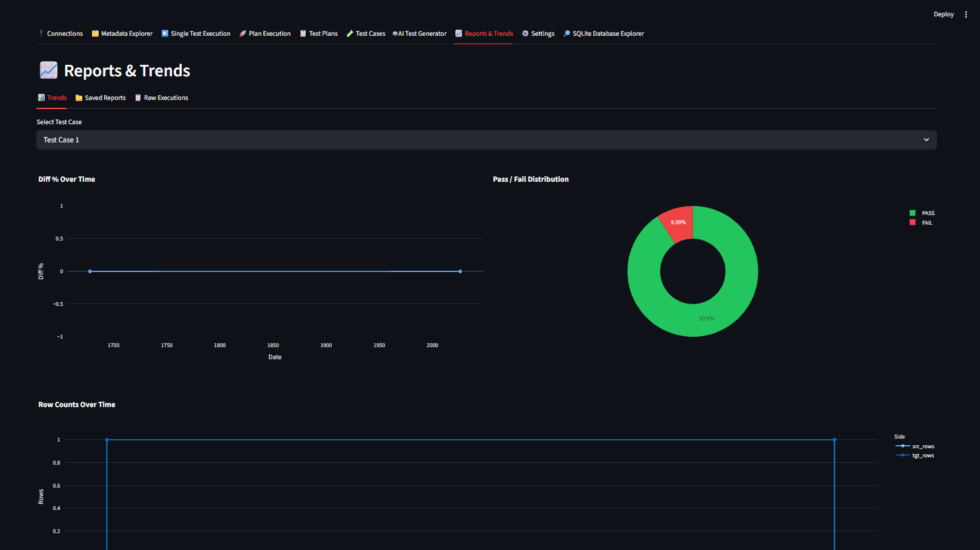
Task: Click the Connections plug icon
Action: click(41, 33)
